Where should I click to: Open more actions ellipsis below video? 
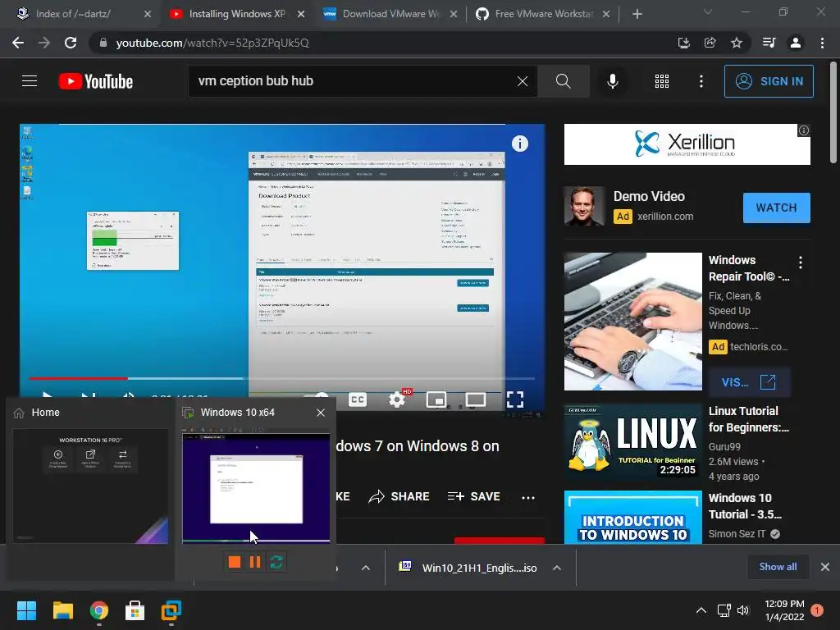click(x=528, y=497)
